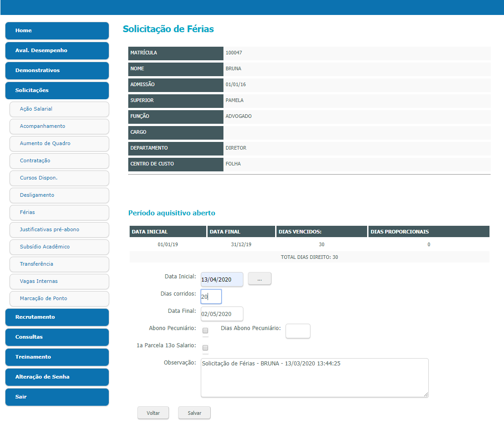Image resolution: width=504 pixels, height=423 pixels.
Task: Enable the Abono Pecuniário checkbox
Action: [205, 331]
